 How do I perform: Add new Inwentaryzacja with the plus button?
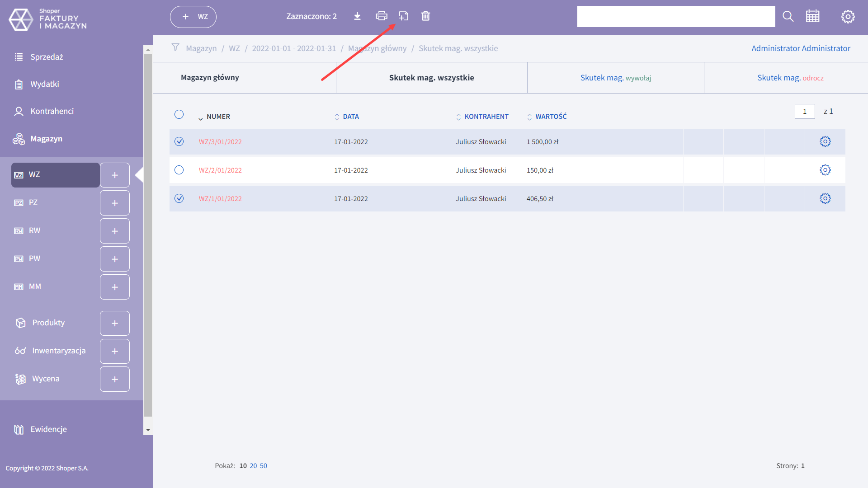coord(115,351)
